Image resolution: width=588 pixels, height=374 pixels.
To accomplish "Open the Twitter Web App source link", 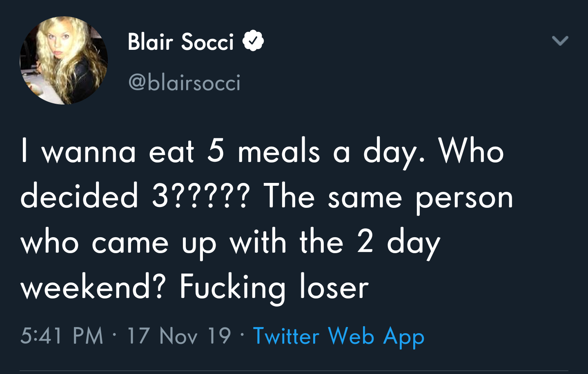I will pos(339,336).
